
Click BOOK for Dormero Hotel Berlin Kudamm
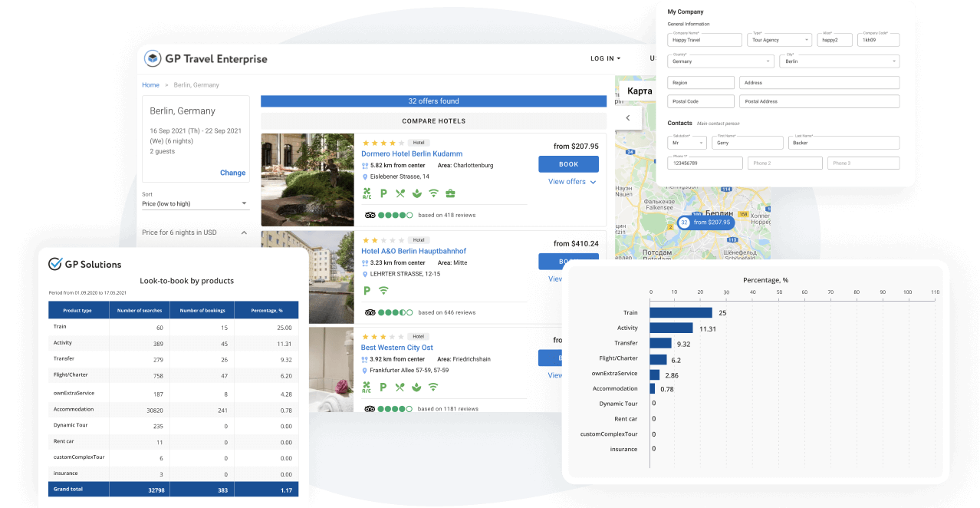pyautogui.click(x=568, y=164)
